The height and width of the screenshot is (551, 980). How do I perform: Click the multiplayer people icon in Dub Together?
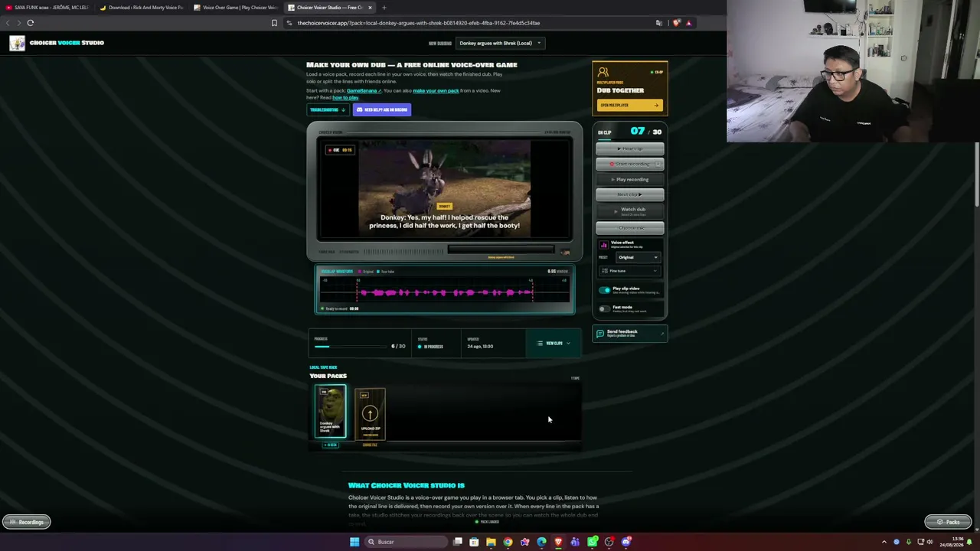click(603, 73)
